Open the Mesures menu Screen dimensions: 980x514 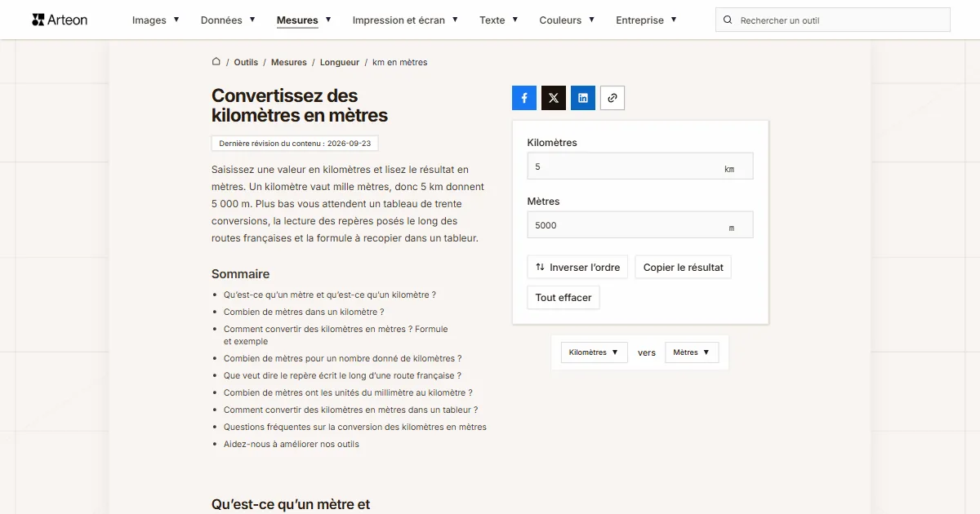coord(304,20)
